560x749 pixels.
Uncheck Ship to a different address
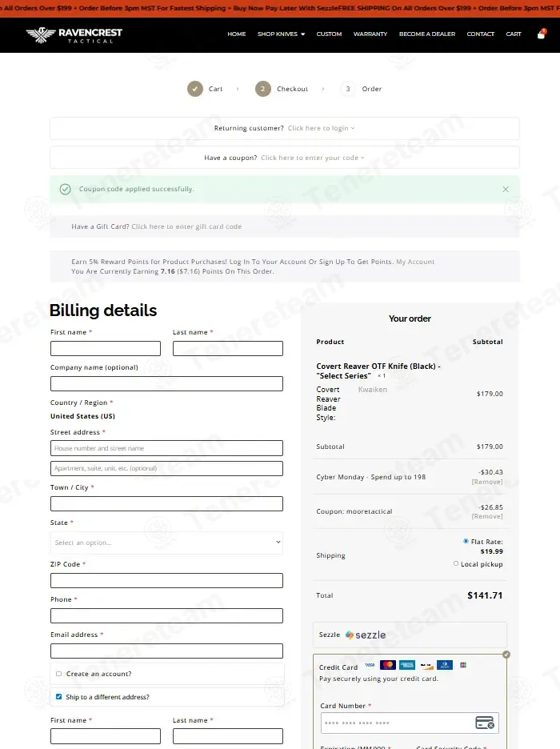(x=58, y=697)
